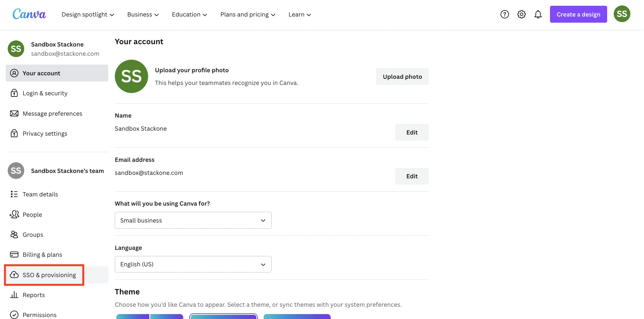Viewport: 644px width, 319px height.
Task: Open SSO & provisioning
Action: tap(57, 275)
